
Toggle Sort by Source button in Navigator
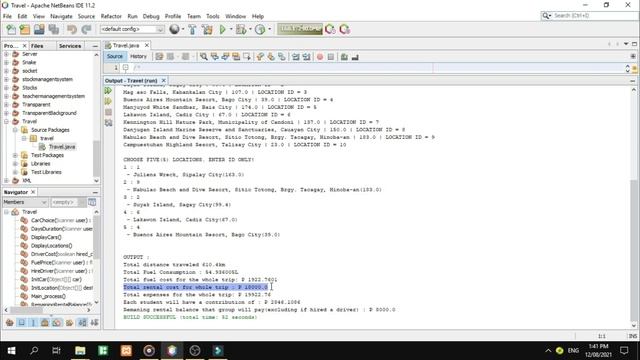(x=94, y=323)
